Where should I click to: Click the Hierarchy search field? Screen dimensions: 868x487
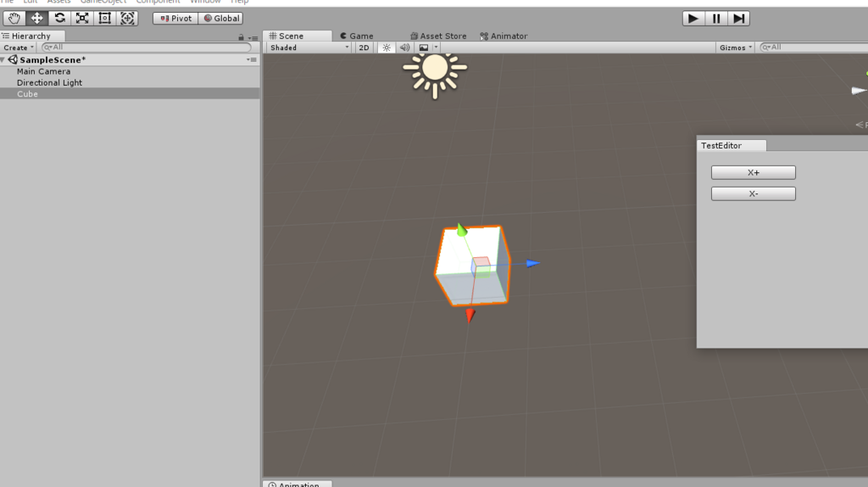(x=146, y=48)
